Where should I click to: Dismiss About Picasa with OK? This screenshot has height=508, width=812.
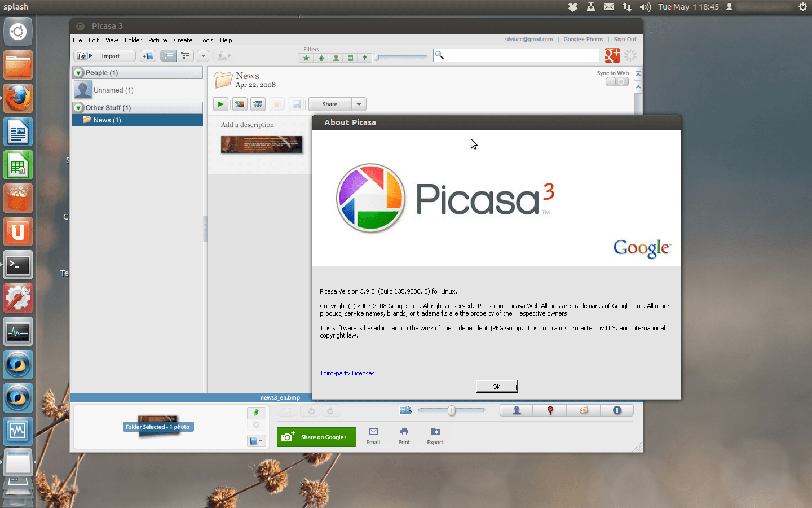tap(496, 386)
